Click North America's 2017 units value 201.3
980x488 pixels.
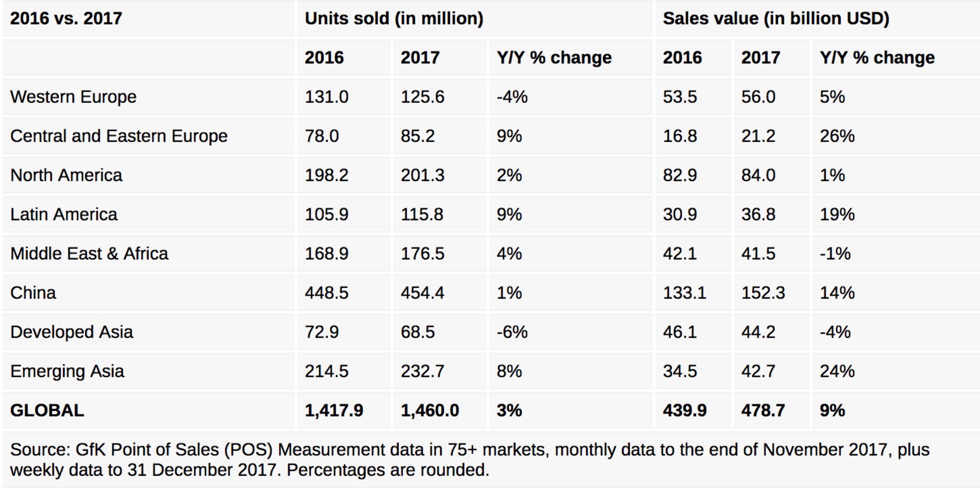coord(422,176)
